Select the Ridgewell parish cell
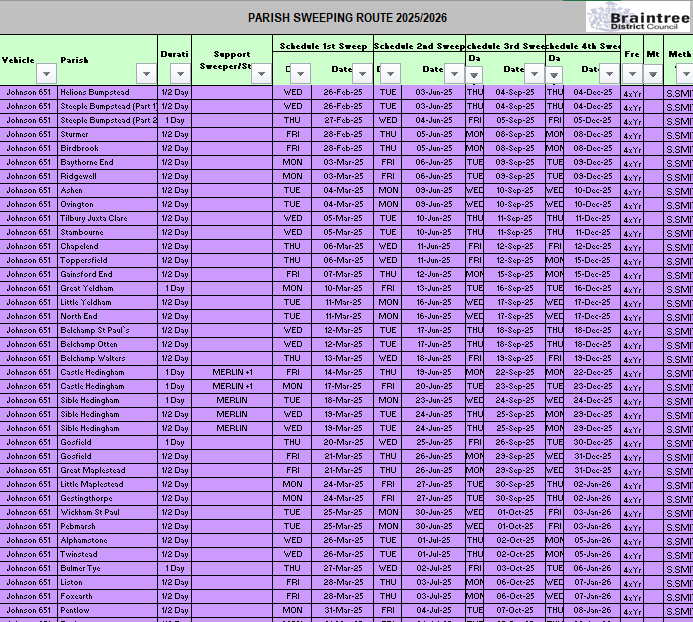This screenshot has width=693, height=622. tap(107, 176)
